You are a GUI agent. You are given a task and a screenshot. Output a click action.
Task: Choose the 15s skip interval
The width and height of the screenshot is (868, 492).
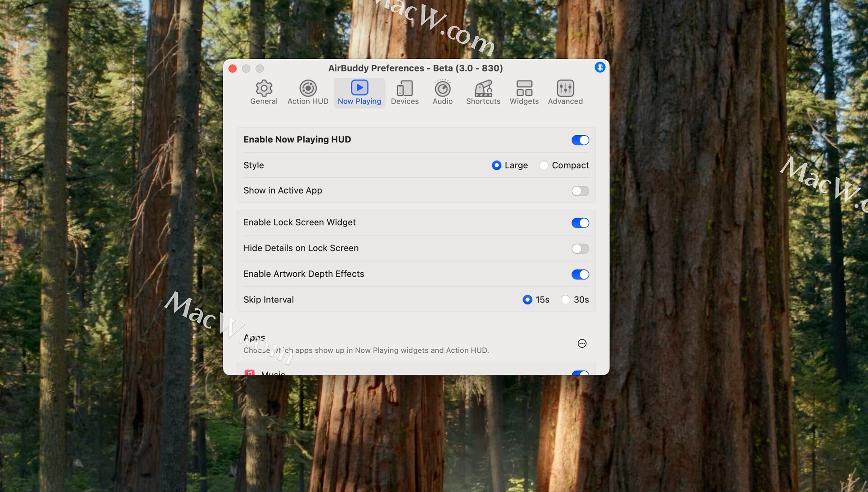click(x=527, y=300)
